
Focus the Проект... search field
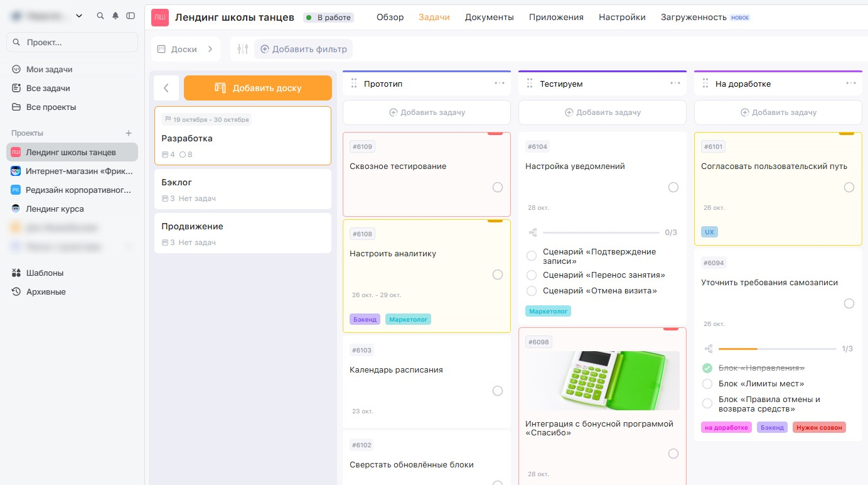[x=72, y=42]
